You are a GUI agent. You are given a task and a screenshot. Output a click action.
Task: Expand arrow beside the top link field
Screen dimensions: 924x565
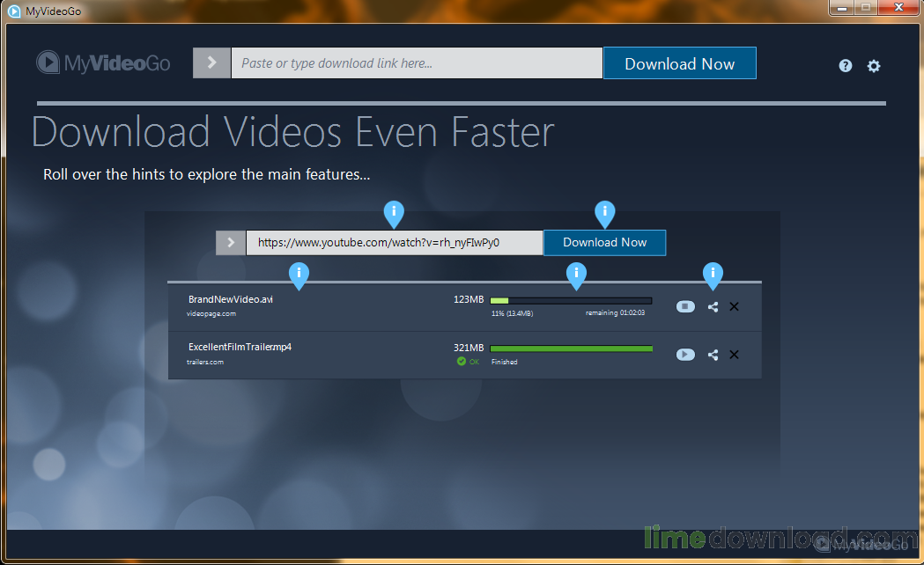pos(211,62)
